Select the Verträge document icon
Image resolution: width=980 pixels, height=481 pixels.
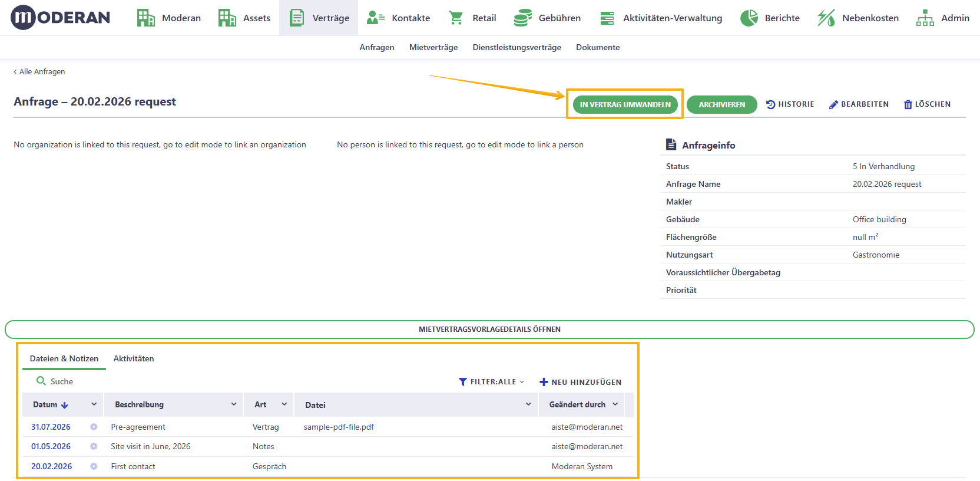pos(297,18)
